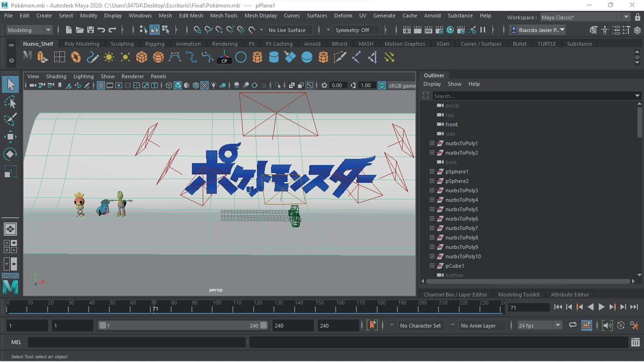Switch to Poly Modeling shelf tab

[x=82, y=44]
